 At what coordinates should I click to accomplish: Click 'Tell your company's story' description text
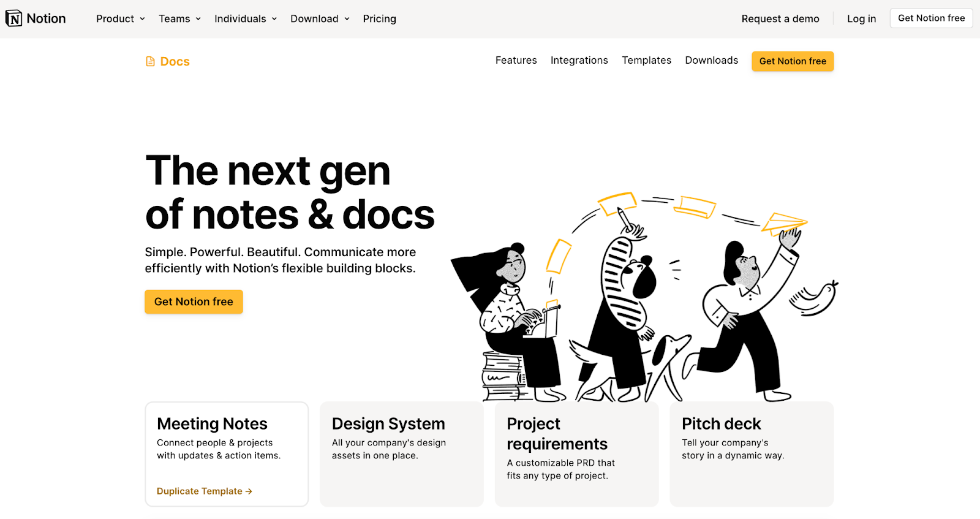[x=733, y=449]
